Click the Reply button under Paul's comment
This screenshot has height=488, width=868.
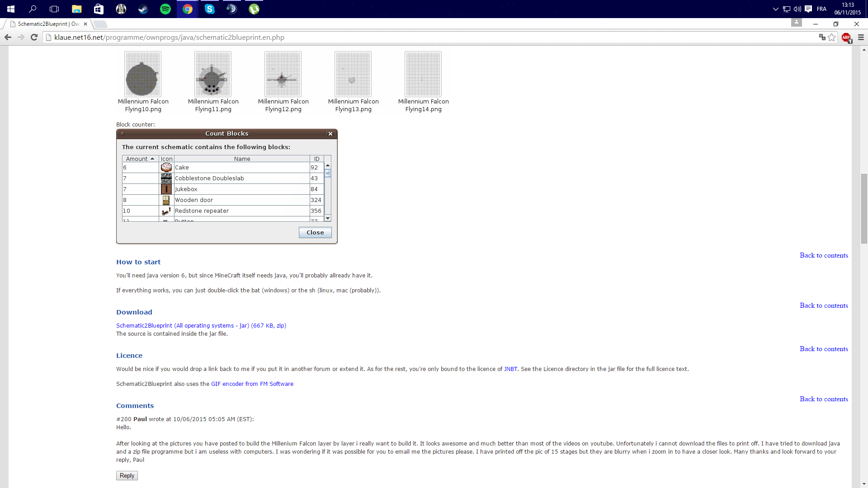(x=127, y=475)
